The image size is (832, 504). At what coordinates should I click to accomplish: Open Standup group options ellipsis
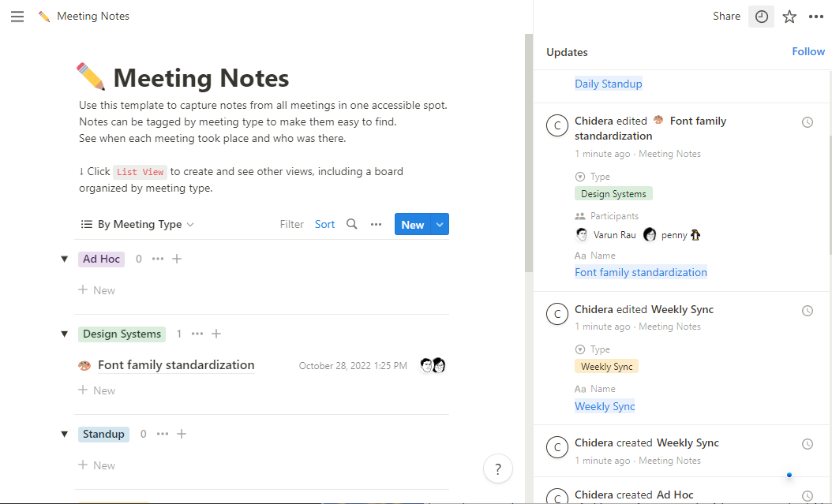pyautogui.click(x=163, y=434)
